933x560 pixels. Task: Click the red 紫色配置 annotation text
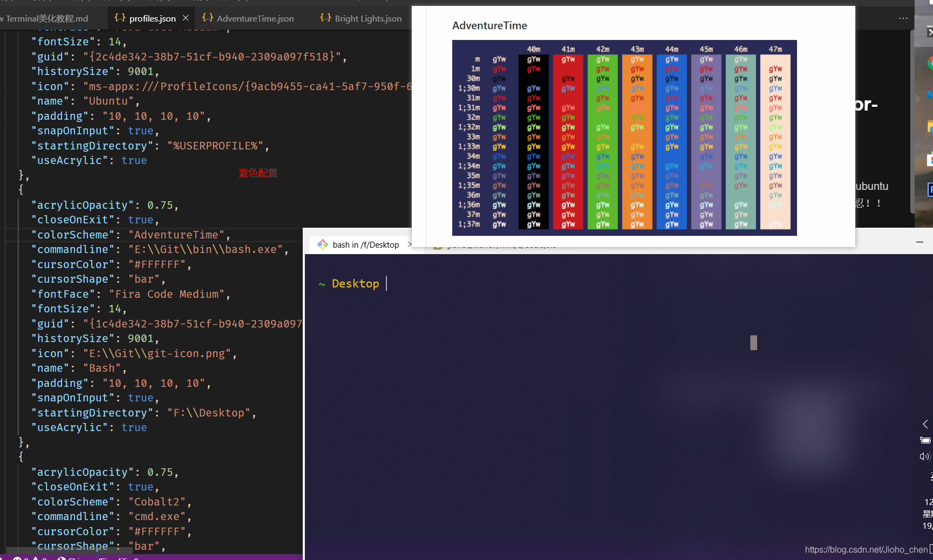point(258,173)
